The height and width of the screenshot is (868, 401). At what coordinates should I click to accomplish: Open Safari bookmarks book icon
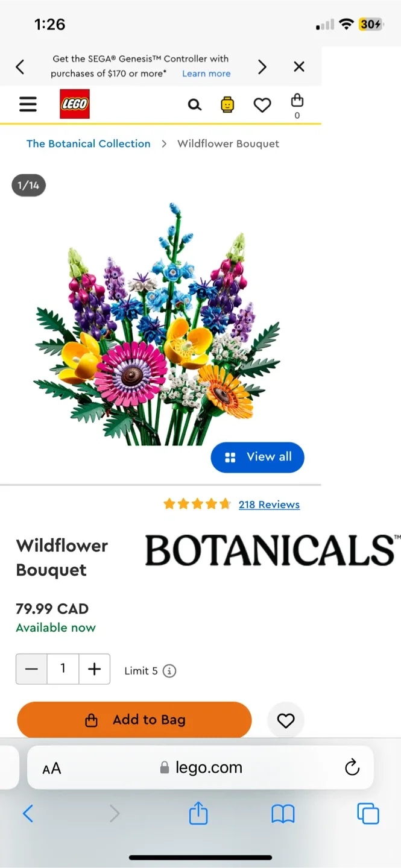[283, 814]
